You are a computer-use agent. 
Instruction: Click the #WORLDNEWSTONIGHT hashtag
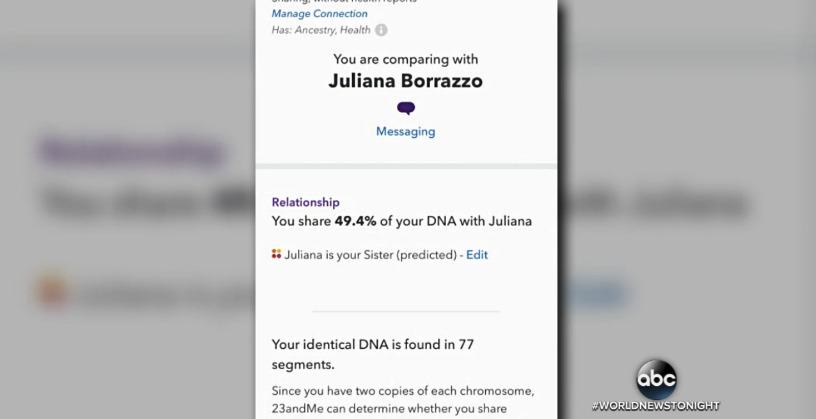[656, 406]
